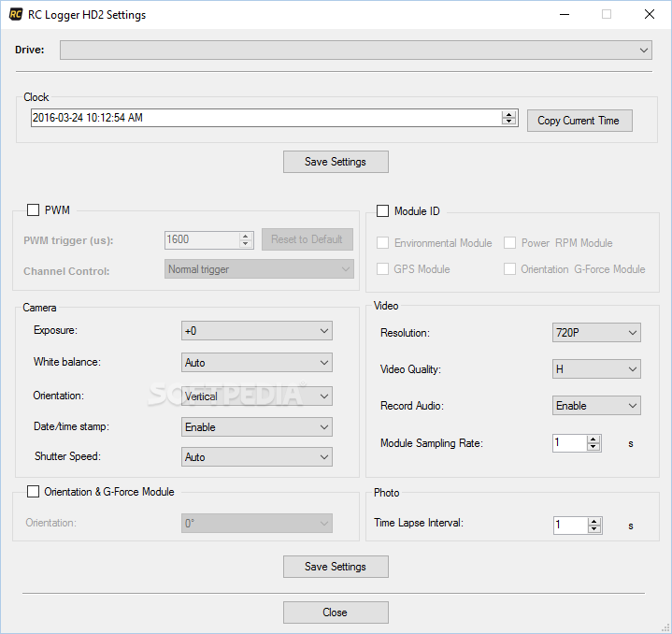
Task: Expand the Record Audio dropdown
Action: coord(596,406)
